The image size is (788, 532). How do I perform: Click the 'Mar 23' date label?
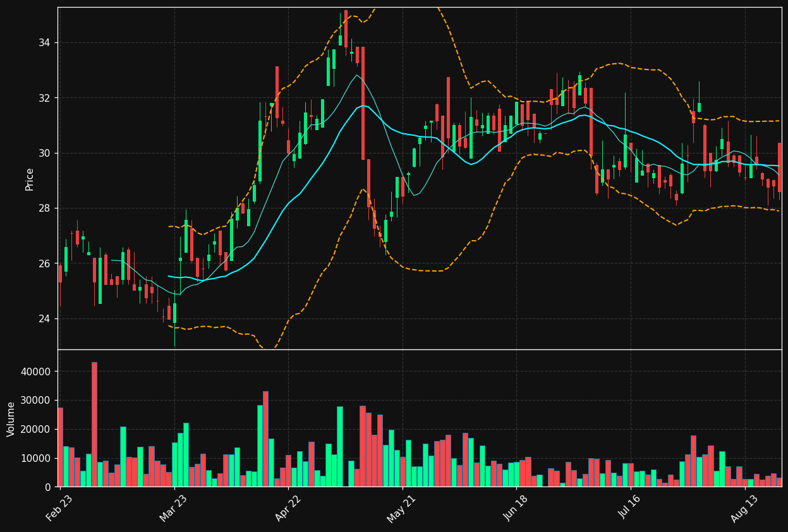(173, 508)
